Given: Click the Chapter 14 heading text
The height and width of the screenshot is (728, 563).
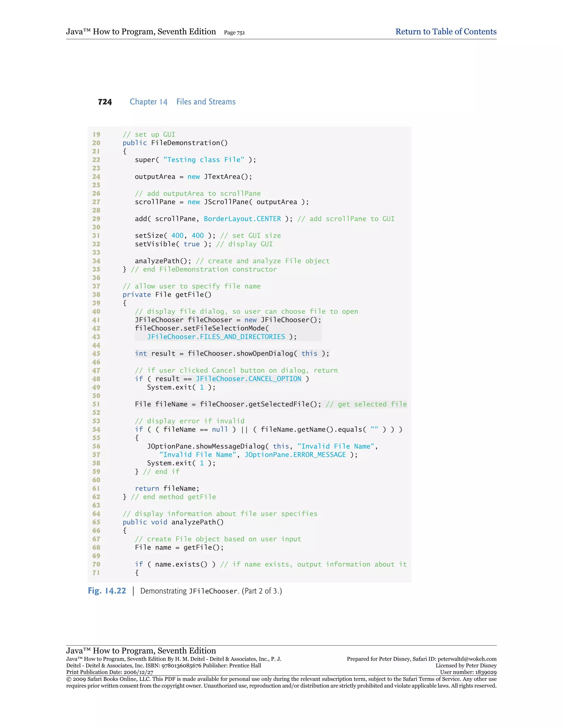Looking at the screenshot, I should click(148, 102).
